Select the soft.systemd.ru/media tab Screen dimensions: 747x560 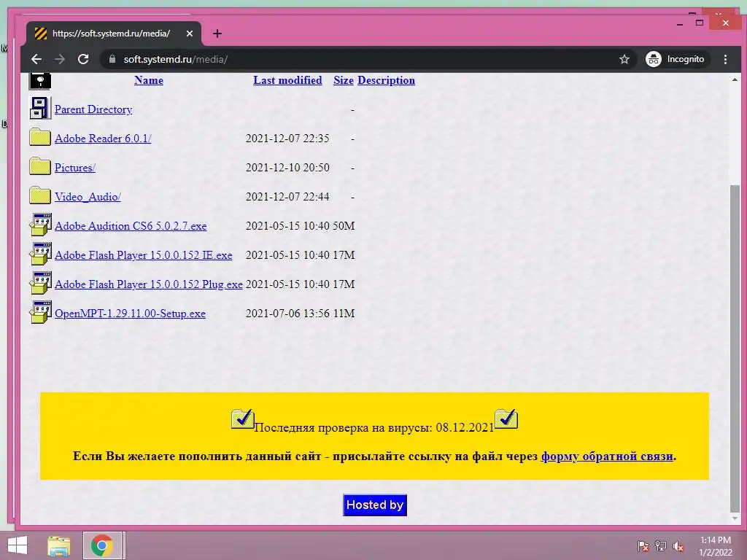(113, 34)
